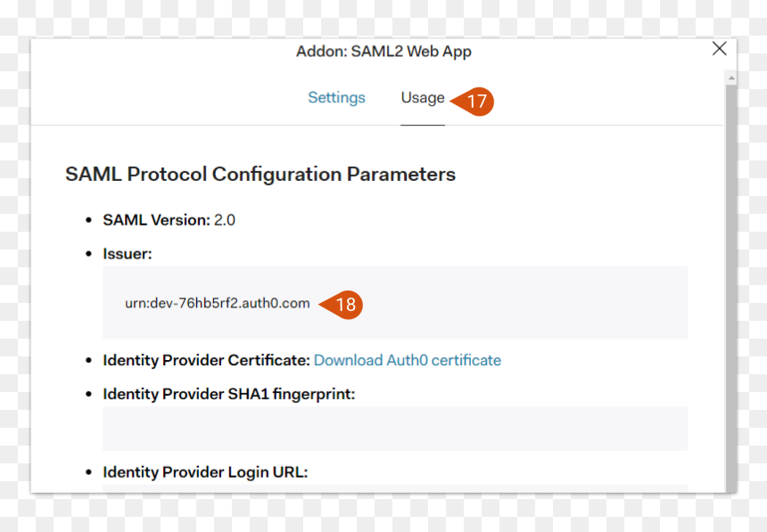Click the Identity Provider Login URL label
The width and height of the screenshot is (767, 532).
pyautogui.click(x=205, y=472)
